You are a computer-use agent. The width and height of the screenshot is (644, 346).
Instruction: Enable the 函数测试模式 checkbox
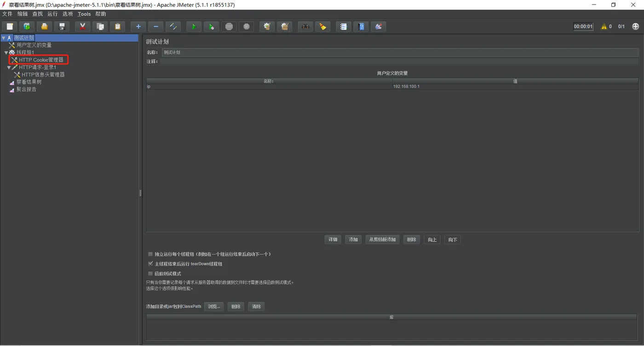click(150, 273)
